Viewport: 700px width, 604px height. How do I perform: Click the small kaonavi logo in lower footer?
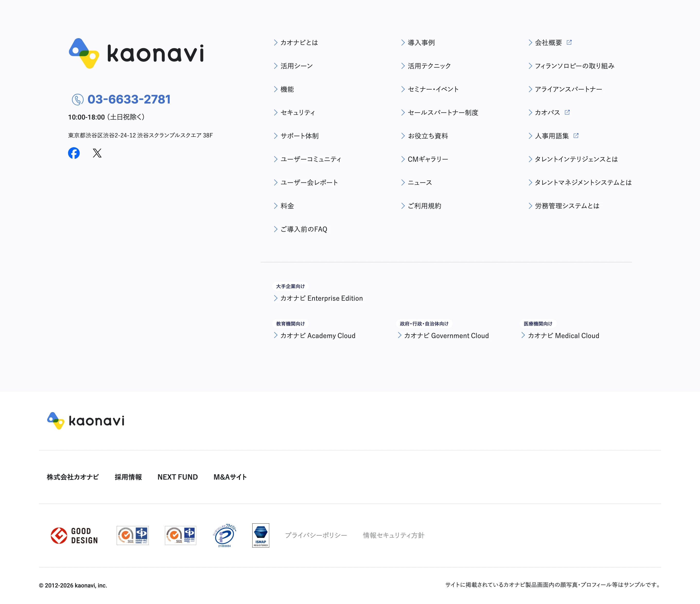coord(86,420)
